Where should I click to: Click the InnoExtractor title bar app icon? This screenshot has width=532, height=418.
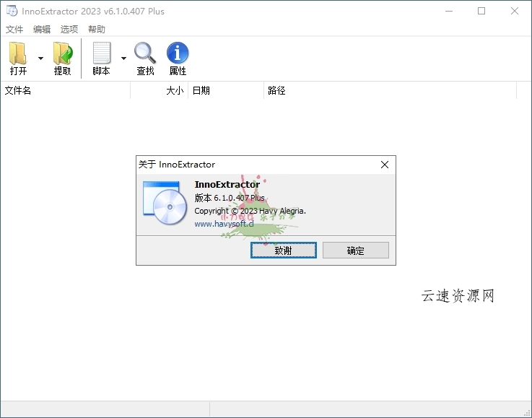click(x=12, y=11)
